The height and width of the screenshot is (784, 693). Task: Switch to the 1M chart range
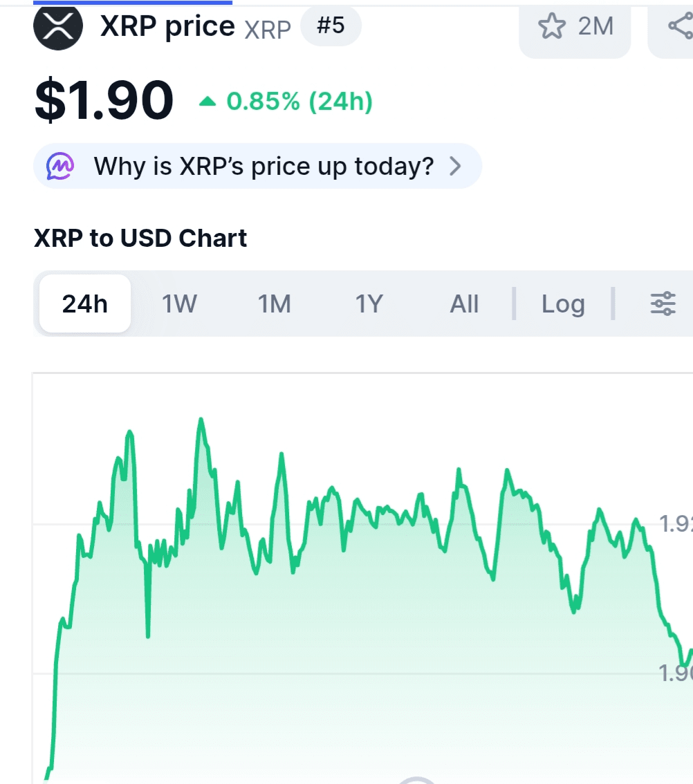pos(275,304)
